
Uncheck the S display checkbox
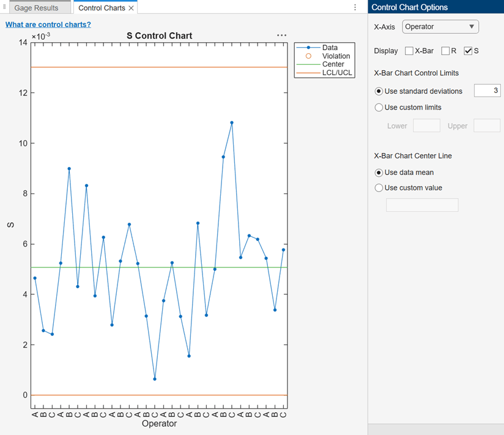coord(468,51)
